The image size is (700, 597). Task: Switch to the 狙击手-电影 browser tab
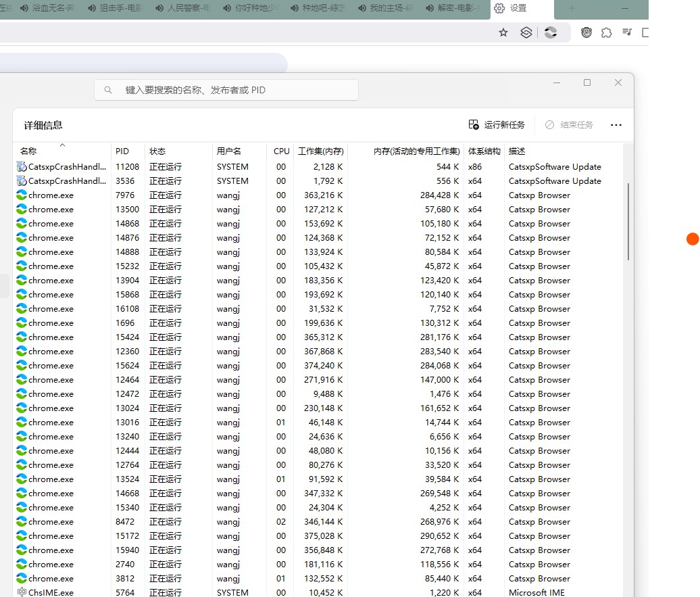[115, 8]
